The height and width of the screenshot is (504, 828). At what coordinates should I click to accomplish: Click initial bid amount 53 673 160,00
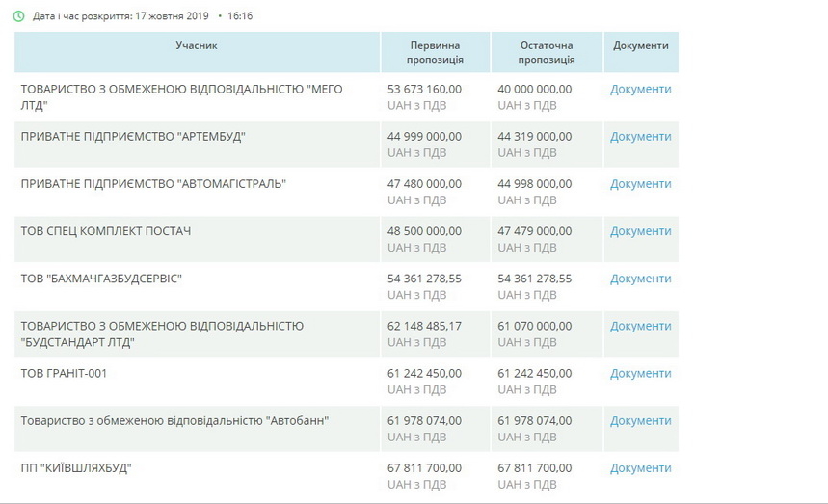click(x=424, y=89)
